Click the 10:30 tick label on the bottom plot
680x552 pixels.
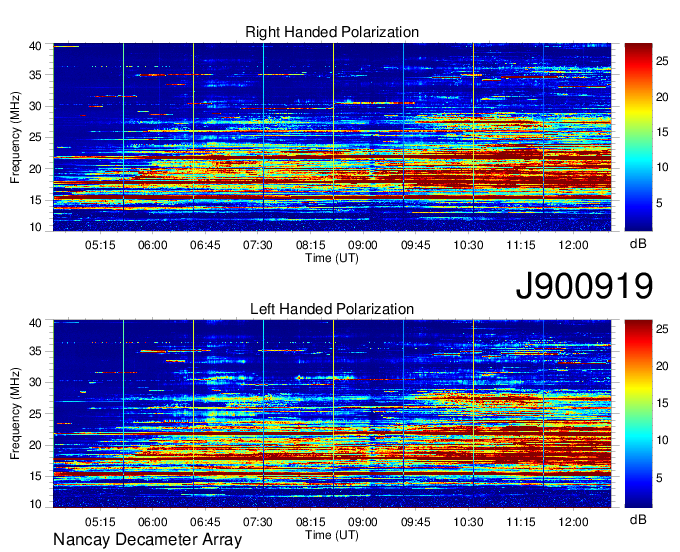coord(468,522)
